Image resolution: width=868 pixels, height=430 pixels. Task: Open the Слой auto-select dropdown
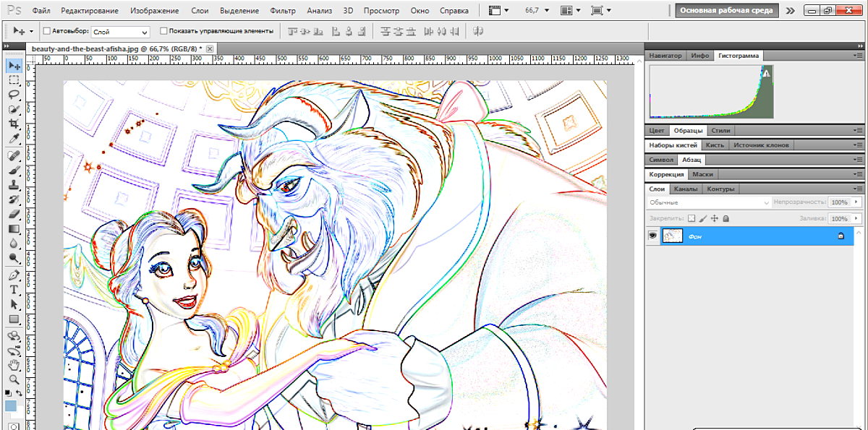pyautogui.click(x=121, y=32)
